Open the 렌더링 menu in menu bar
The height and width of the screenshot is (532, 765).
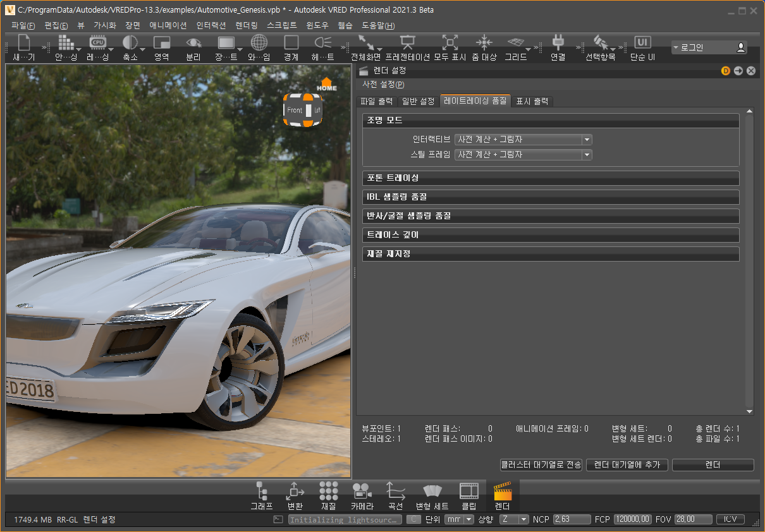tap(246, 26)
